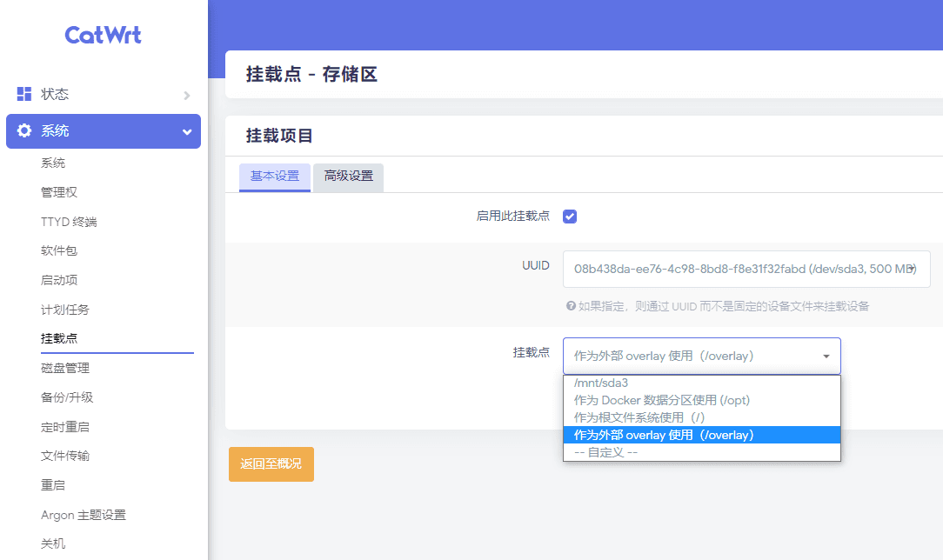Go to 启动项 page
Image resolution: width=943 pixels, height=560 pixels.
click(59, 280)
